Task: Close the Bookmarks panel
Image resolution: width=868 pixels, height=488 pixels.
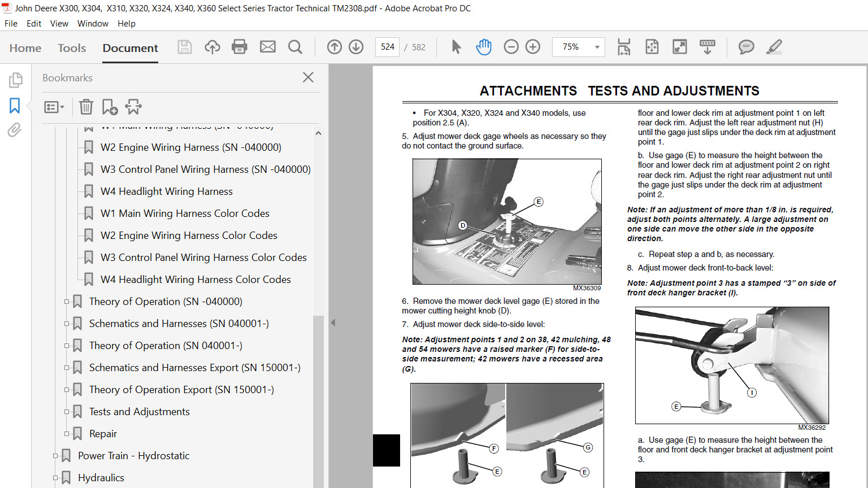Action: pos(308,77)
